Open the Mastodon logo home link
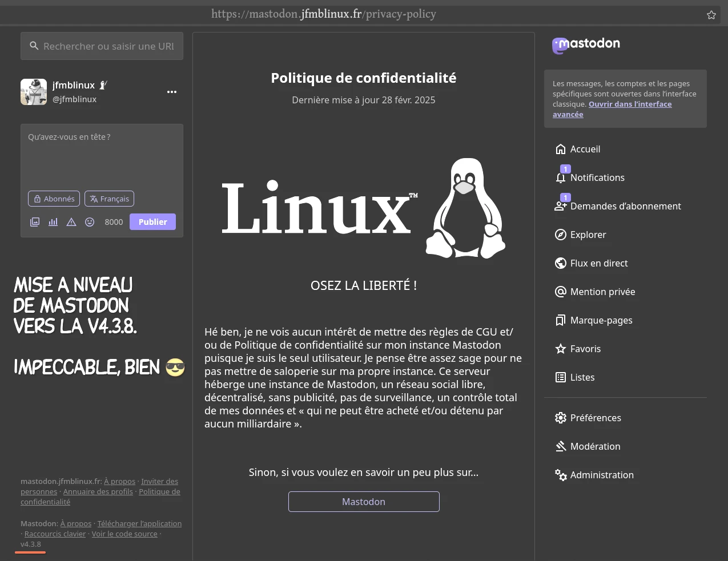The height and width of the screenshot is (561, 728). 586,45
